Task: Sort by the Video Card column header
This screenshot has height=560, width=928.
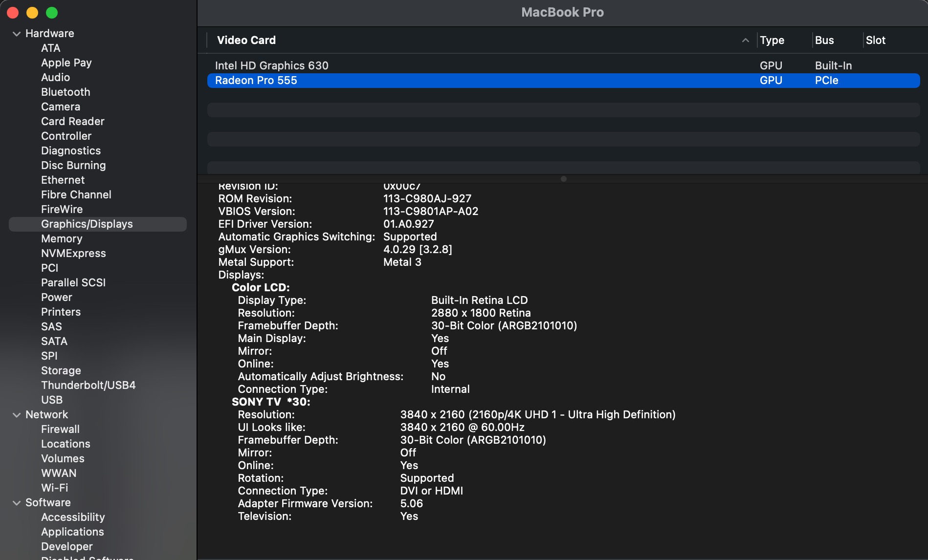Action: pyautogui.click(x=246, y=40)
